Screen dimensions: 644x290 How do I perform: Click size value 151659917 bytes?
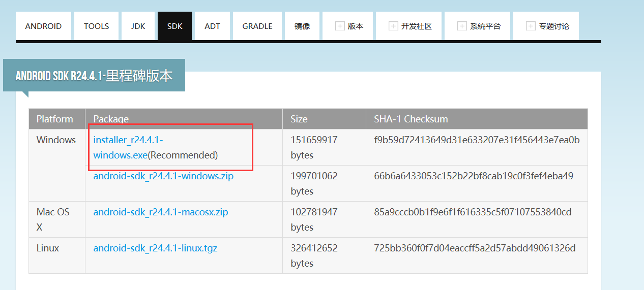[x=314, y=147]
